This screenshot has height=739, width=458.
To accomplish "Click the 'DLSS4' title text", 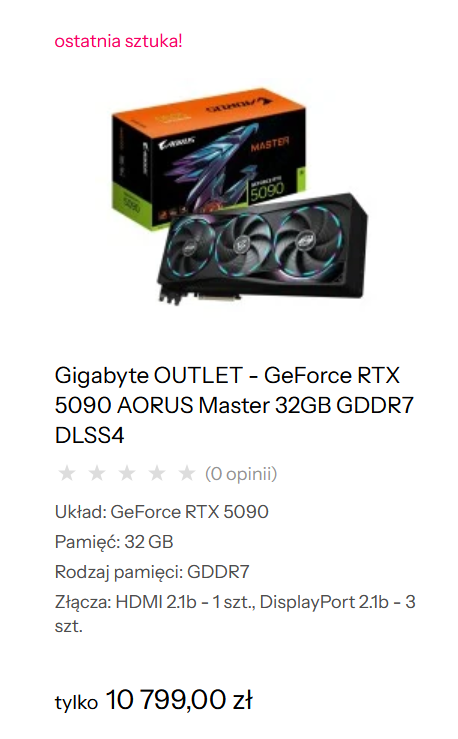I will coord(90,435).
